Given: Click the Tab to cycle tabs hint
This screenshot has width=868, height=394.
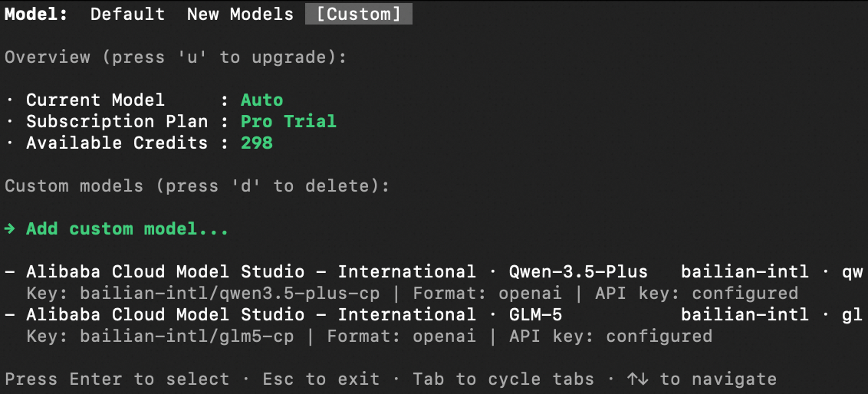Looking at the screenshot, I should click(503, 379).
